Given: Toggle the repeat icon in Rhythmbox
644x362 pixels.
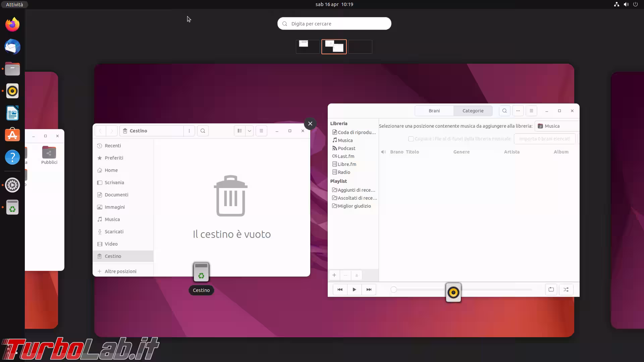Looking at the screenshot, I should point(551,290).
